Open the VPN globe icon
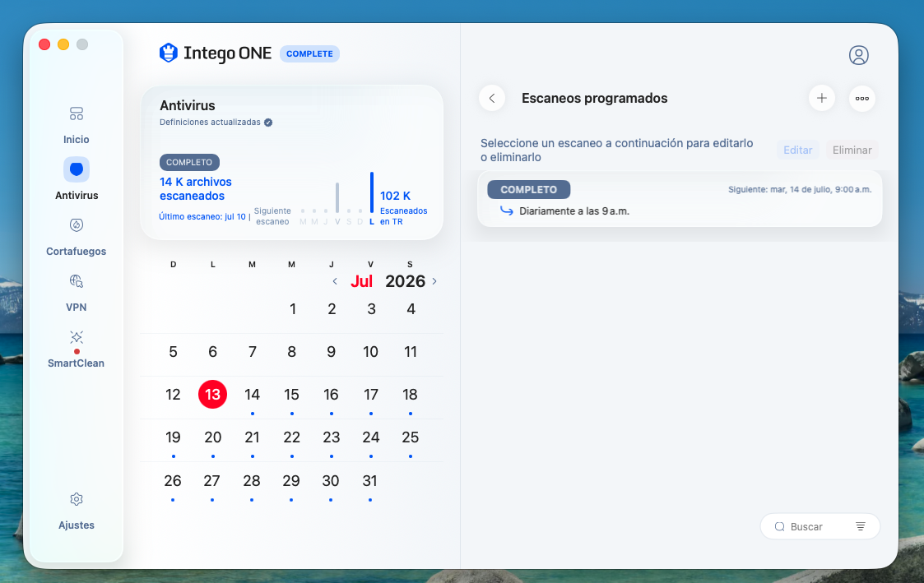The image size is (924, 583). pos(76,281)
